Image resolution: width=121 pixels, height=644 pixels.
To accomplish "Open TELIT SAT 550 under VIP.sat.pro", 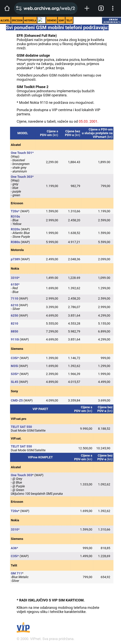I will 21,427.
